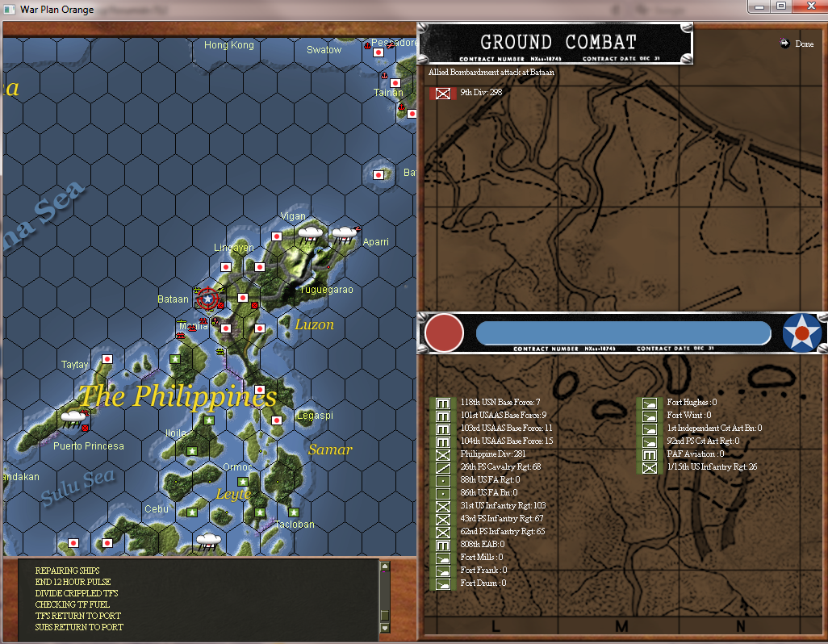Click the Done button
This screenshot has width=828, height=644.
(804, 44)
